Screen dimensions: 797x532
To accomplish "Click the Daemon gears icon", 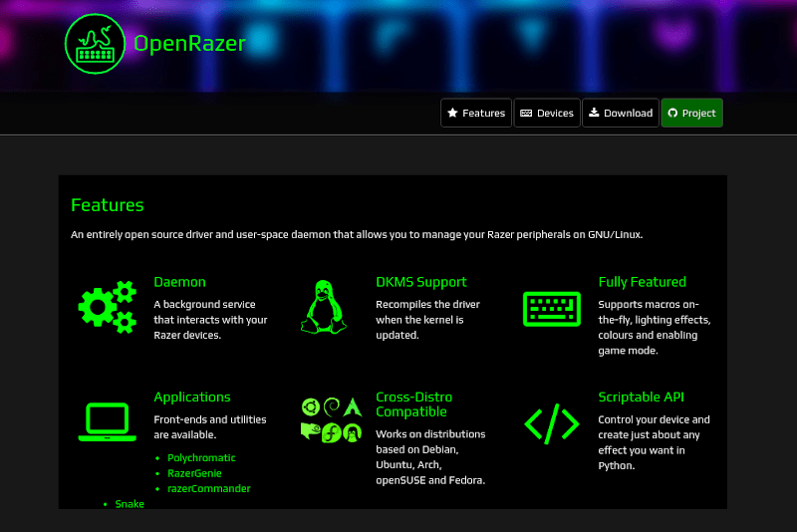I will [107, 308].
